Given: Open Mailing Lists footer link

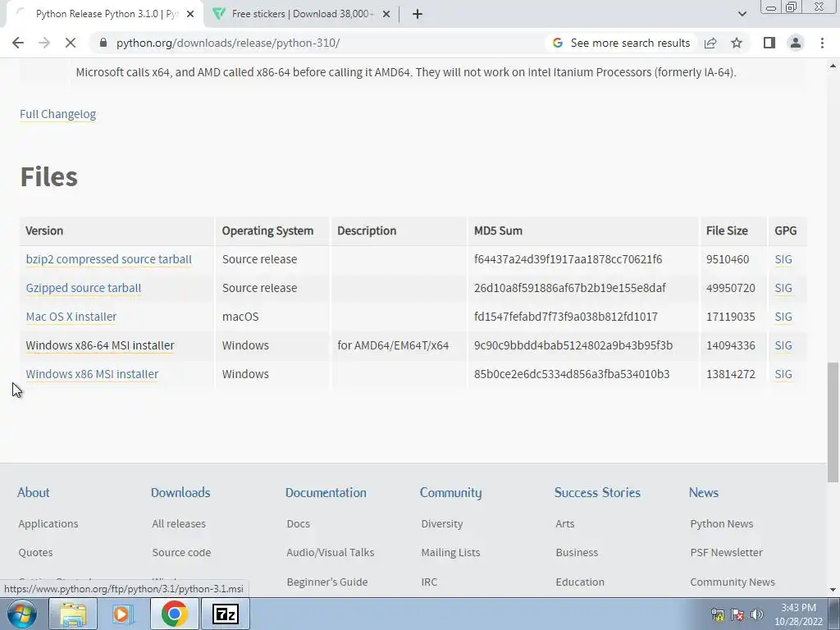Looking at the screenshot, I should click(x=450, y=552).
